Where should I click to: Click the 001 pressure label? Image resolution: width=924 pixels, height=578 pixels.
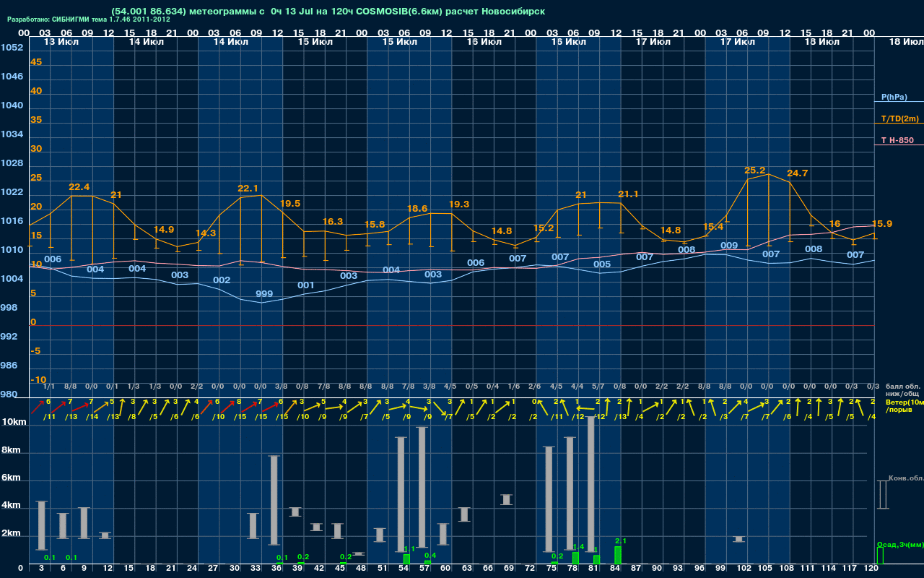tap(306, 285)
